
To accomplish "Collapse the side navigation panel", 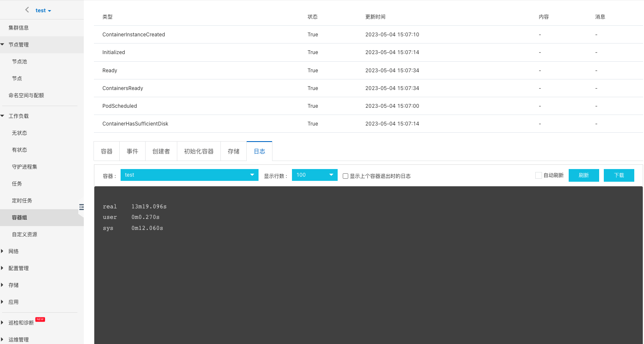I will (81, 207).
